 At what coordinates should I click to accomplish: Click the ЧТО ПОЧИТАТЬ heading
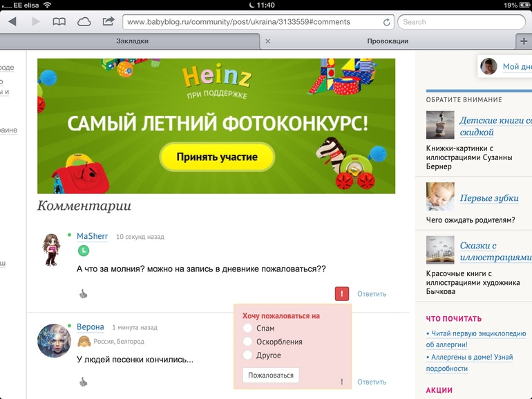point(454,319)
